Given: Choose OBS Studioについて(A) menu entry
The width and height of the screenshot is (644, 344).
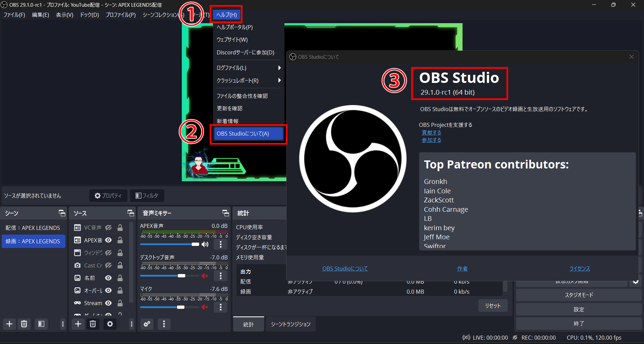Looking at the screenshot, I should (x=249, y=134).
